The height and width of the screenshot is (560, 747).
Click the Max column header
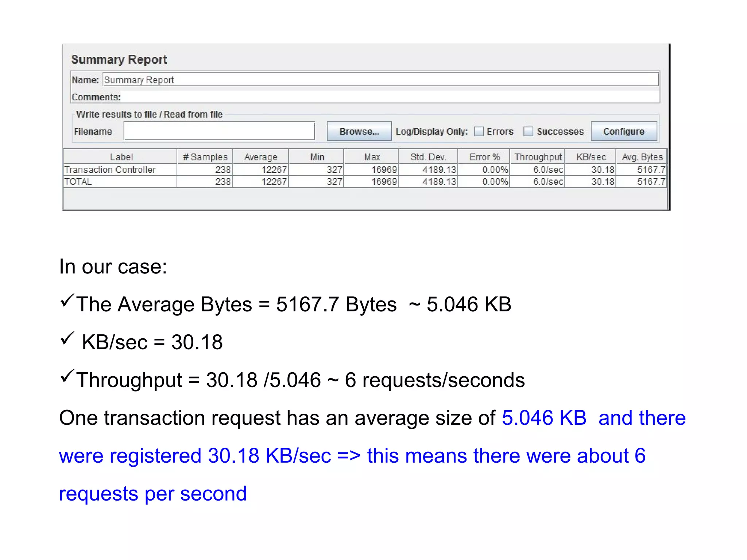pyautogui.click(x=371, y=157)
